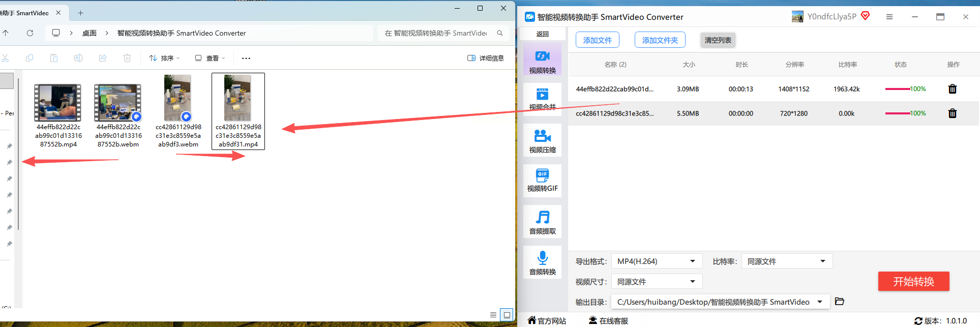Open the 音频转换 audio convert tool
The height and width of the screenshot is (327, 980).
click(542, 262)
